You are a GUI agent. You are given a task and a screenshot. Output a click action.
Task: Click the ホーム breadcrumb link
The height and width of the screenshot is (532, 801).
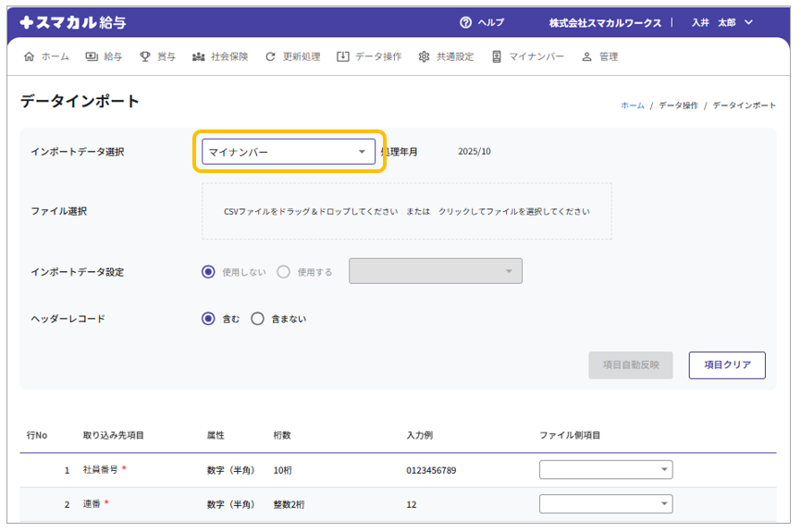[x=633, y=105]
